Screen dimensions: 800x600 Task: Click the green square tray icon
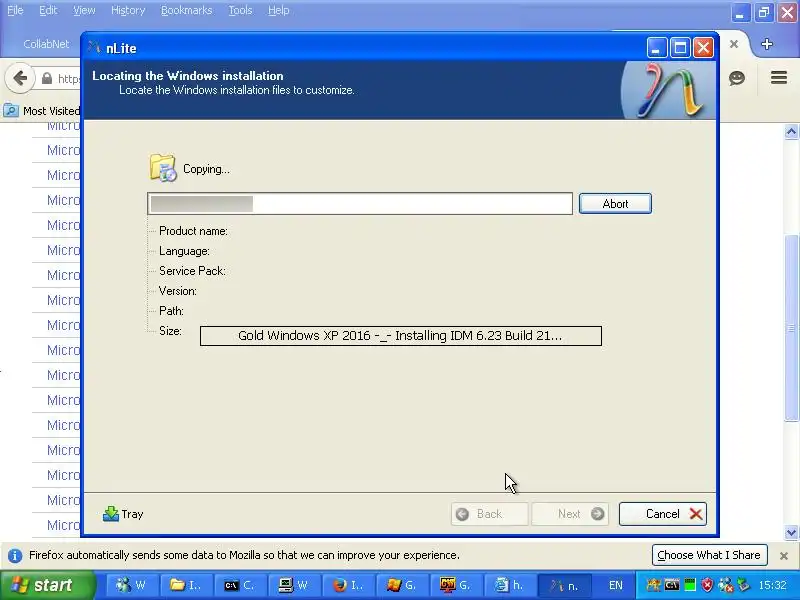point(690,585)
